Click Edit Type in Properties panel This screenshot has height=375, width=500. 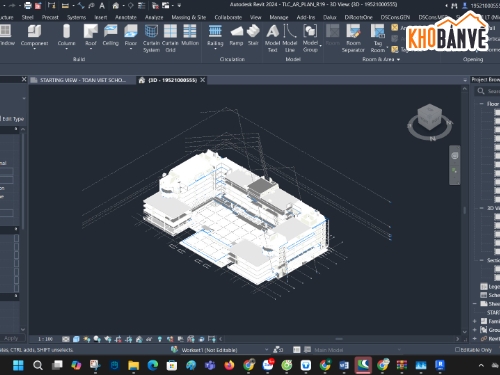(x=13, y=119)
